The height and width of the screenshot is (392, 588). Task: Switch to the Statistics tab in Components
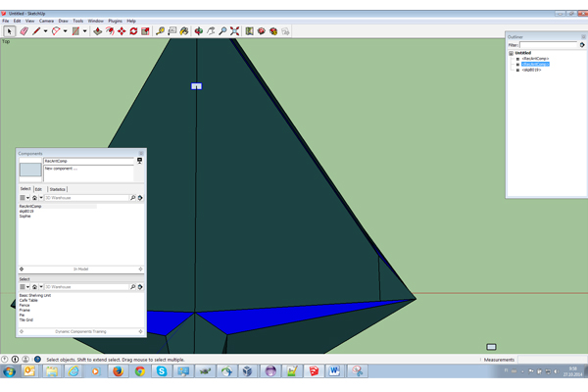pos(58,189)
